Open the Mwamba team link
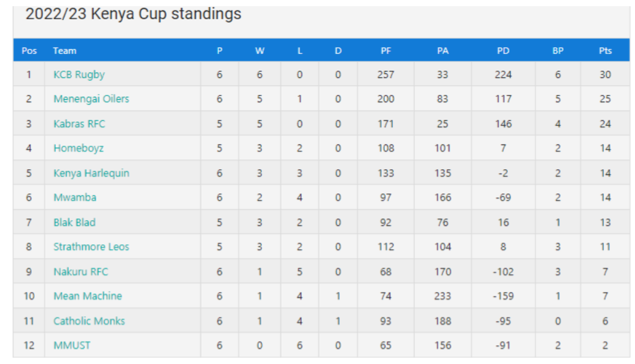The height and width of the screenshot is (364, 635). [x=74, y=197]
